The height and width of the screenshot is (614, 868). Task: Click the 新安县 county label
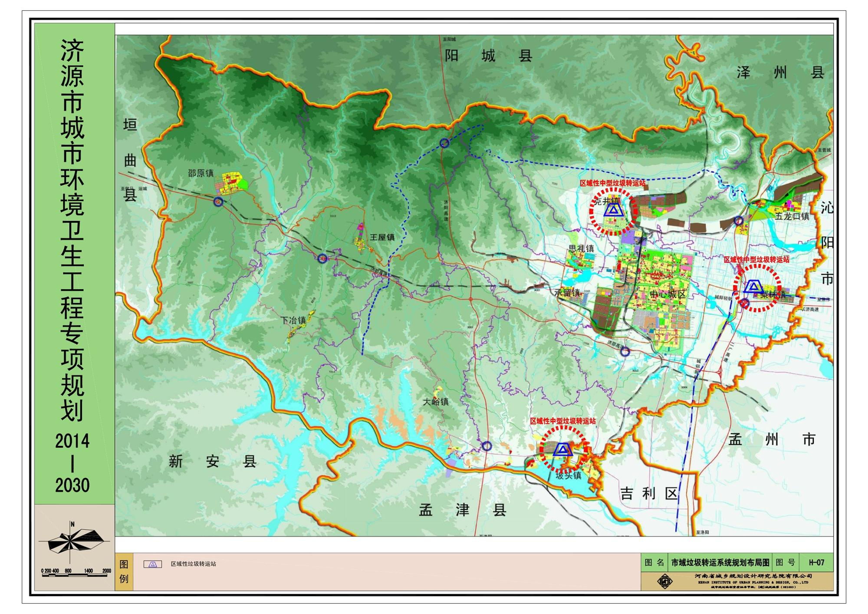coord(212,461)
